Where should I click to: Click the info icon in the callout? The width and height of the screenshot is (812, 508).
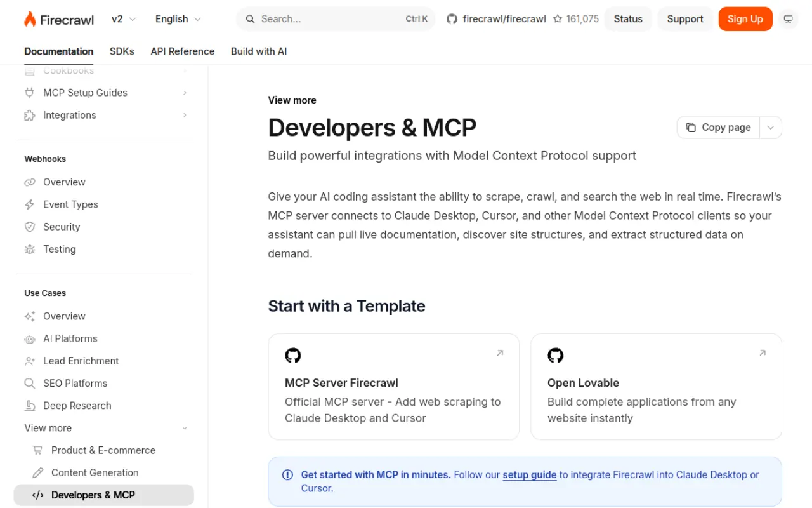coord(288,474)
